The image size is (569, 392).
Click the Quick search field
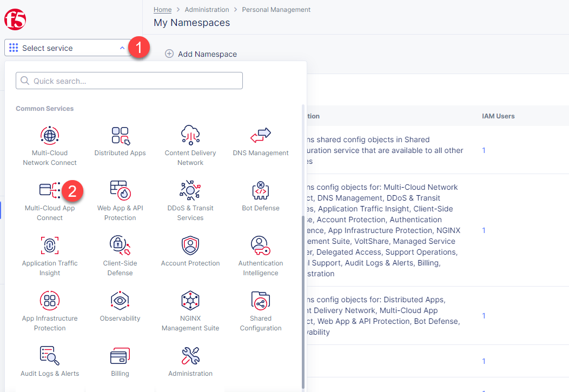[129, 81]
